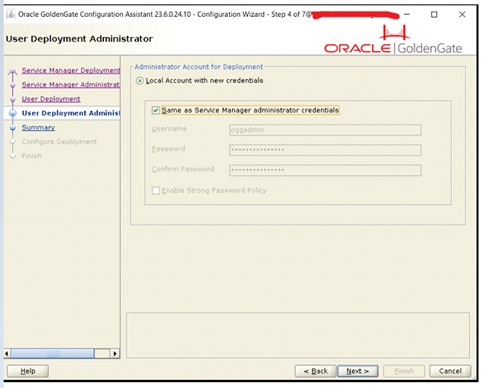Uncheck Same as Service Manager administrator credentials
Screen dimensions: 483x388
click(x=156, y=110)
